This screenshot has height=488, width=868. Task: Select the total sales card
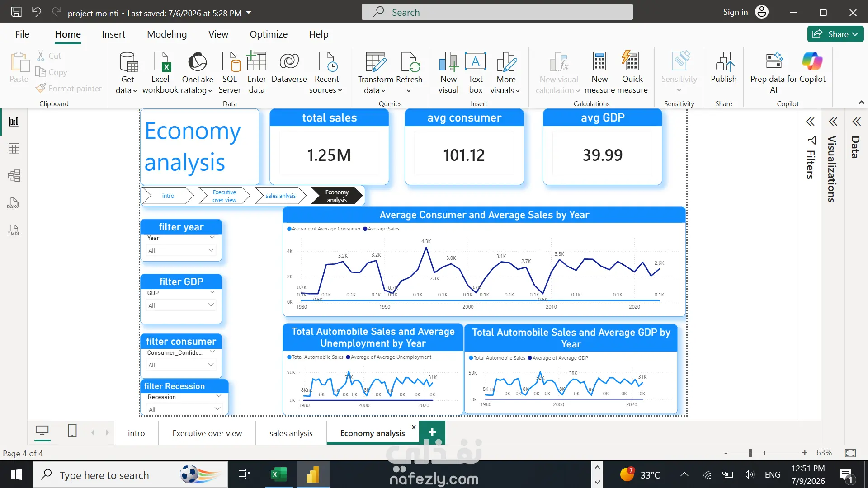329,147
